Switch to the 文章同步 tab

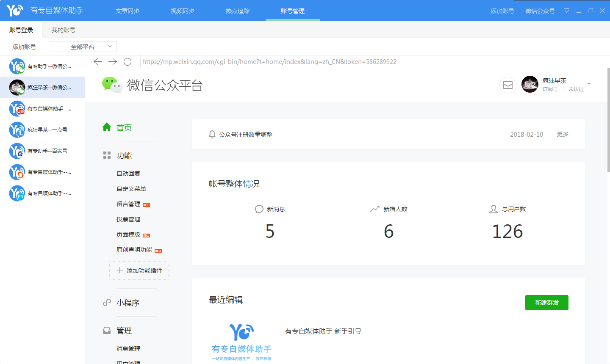coord(128,11)
